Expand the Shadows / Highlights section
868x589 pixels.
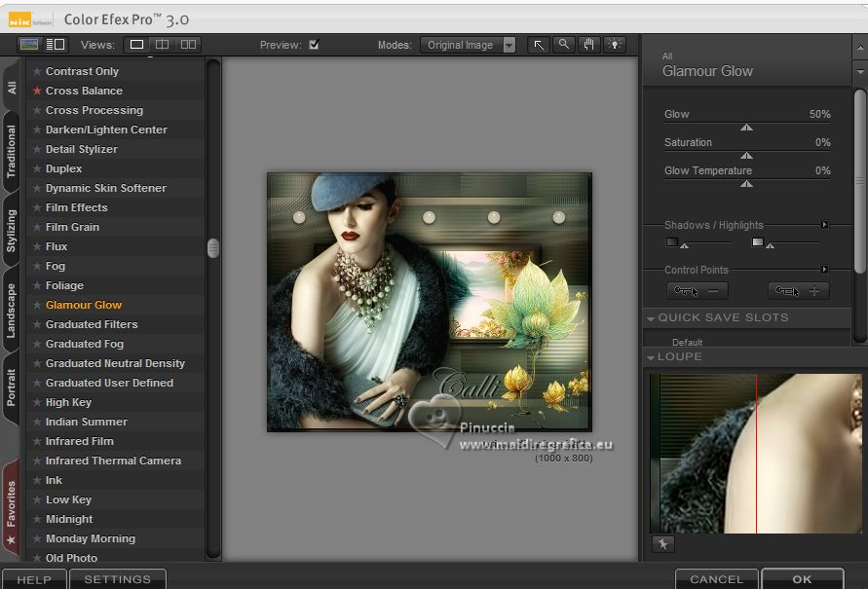coord(824,225)
